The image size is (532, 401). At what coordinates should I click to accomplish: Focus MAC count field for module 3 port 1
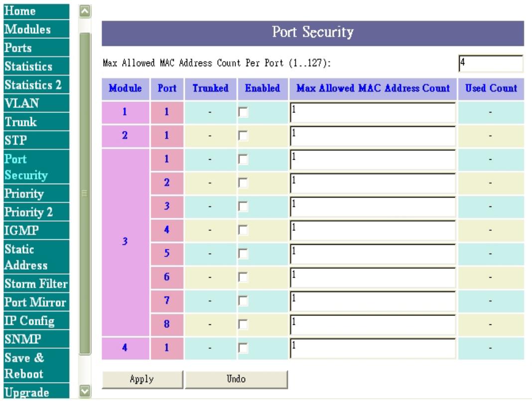click(x=373, y=160)
